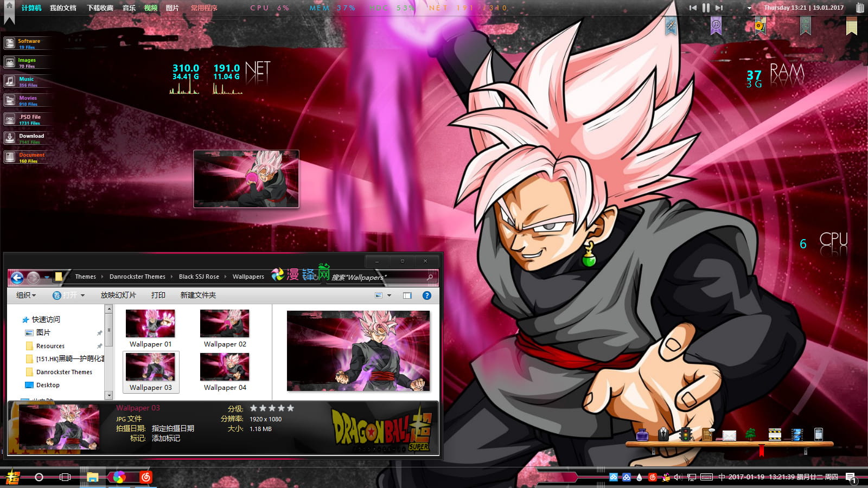The image size is (868, 488).
Task: Open the Download folder launcher icon
Action: (10, 138)
